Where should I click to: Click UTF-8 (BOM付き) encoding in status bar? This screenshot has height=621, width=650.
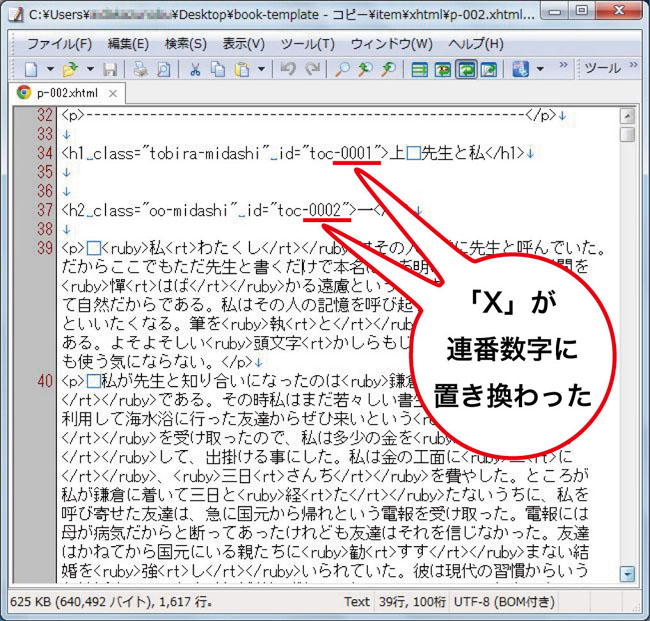tap(504, 602)
